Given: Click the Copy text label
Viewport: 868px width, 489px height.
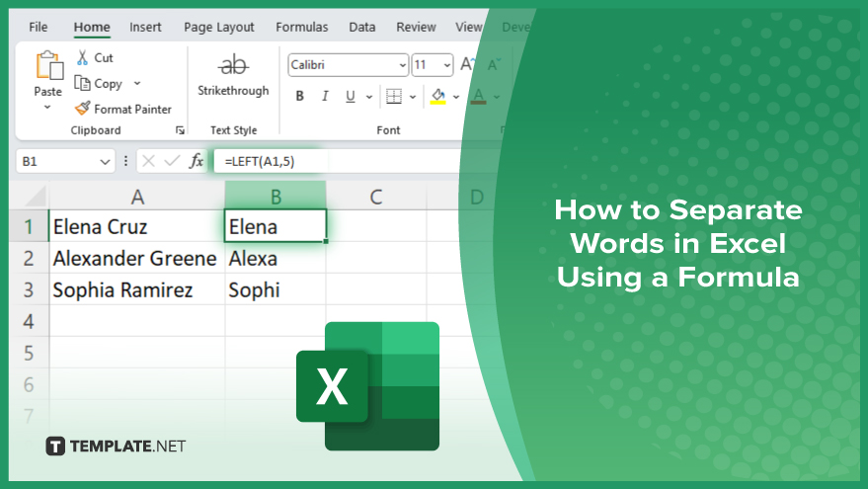Looking at the screenshot, I should 108,84.
